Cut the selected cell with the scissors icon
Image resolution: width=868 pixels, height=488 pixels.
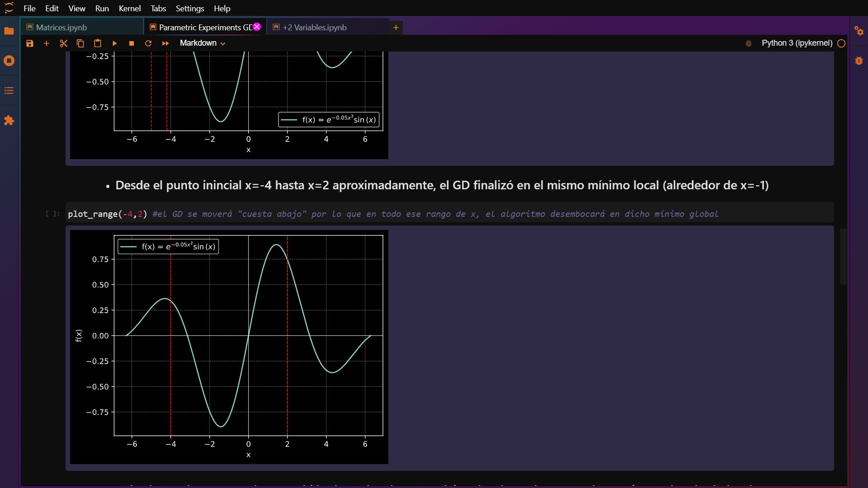pyautogui.click(x=64, y=43)
